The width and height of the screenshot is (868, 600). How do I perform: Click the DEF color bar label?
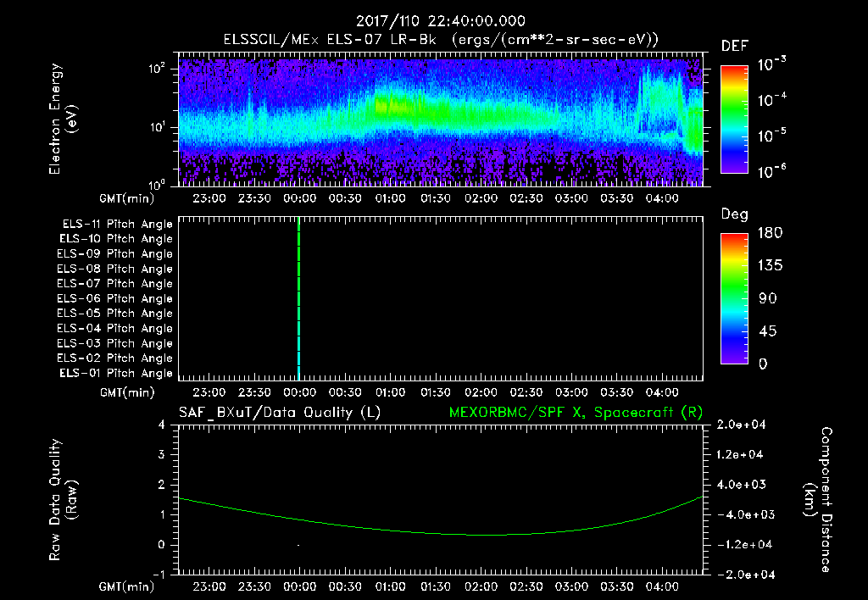pos(735,47)
